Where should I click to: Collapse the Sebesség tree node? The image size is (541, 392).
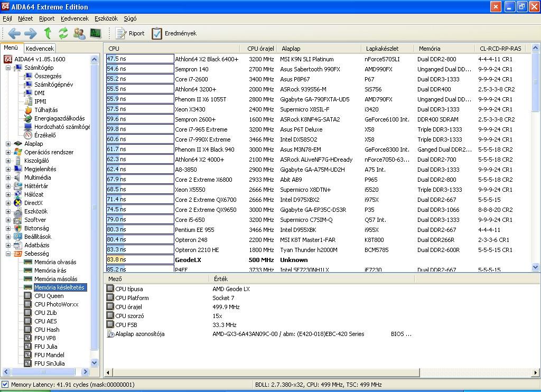click(x=8, y=254)
